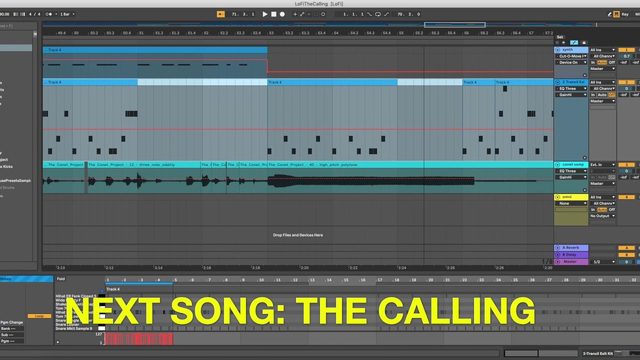Screen dimensions: 640x360
Task: Toggle the Key map mode switch
Action: [x=625, y=14]
